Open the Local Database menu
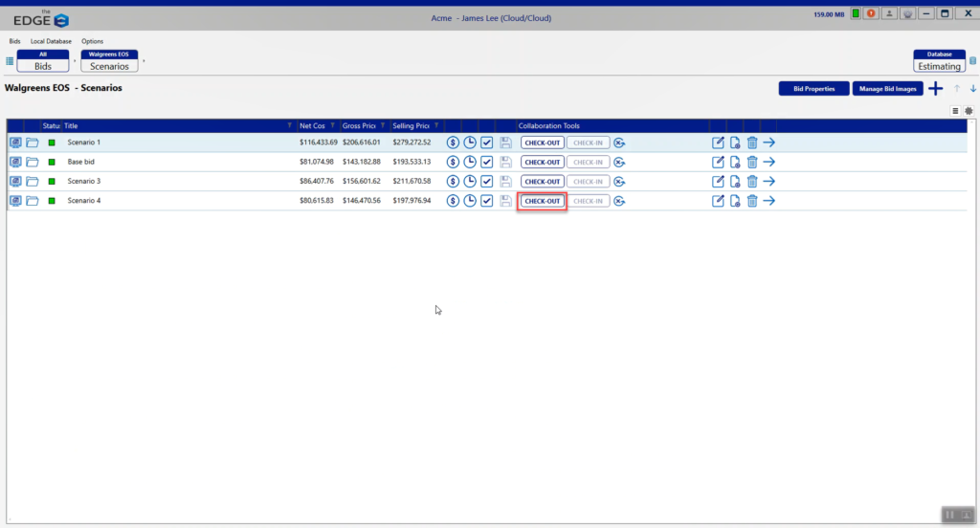The width and height of the screenshot is (980, 528). pos(50,41)
